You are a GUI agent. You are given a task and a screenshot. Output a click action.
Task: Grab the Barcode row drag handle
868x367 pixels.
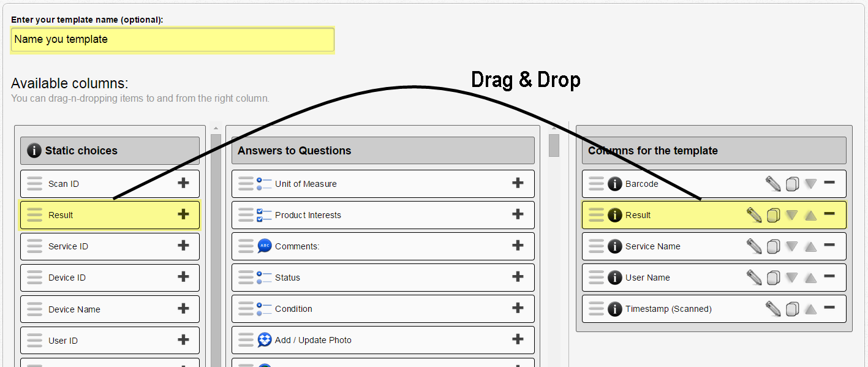pyautogui.click(x=596, y=183)
